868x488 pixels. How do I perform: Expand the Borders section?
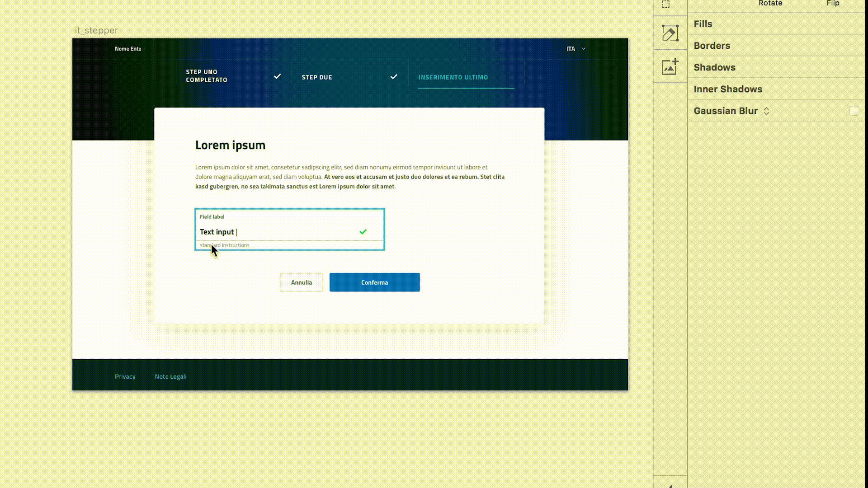(x=712, y=46)
